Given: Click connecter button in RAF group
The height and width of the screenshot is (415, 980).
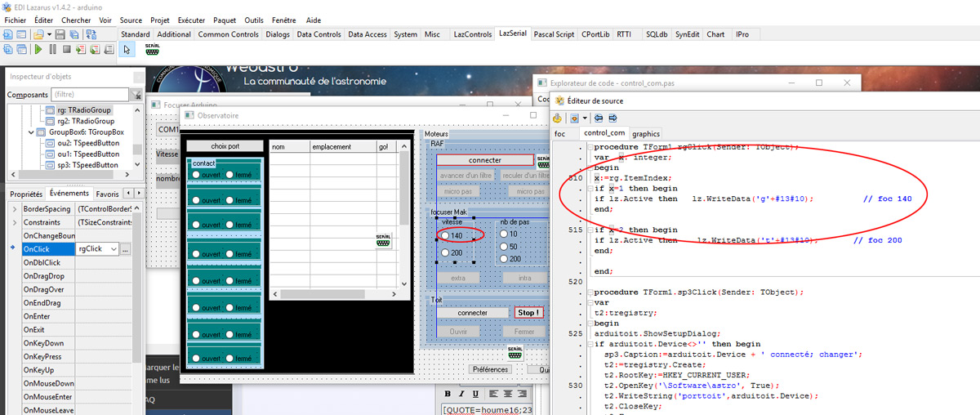Looking at the screenshot, I should click(x=485, y=160).
